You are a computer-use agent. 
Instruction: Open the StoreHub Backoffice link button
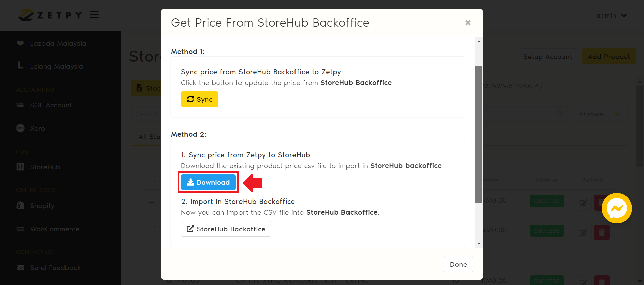[x=226, y=229]
